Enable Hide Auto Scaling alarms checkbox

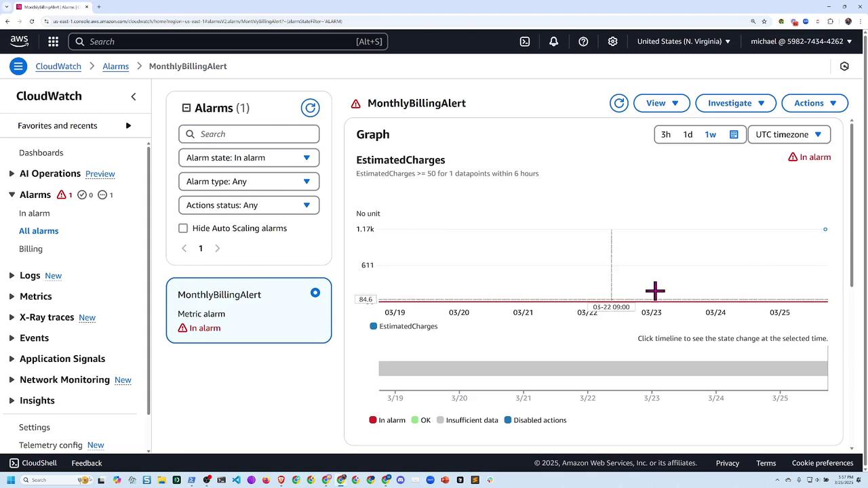click(183, 228)
